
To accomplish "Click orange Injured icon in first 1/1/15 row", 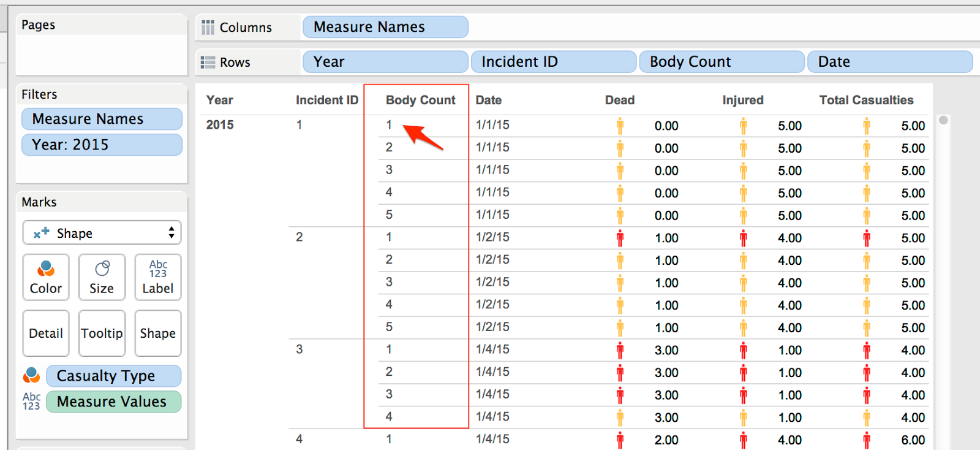I will [x=743, y=126].
